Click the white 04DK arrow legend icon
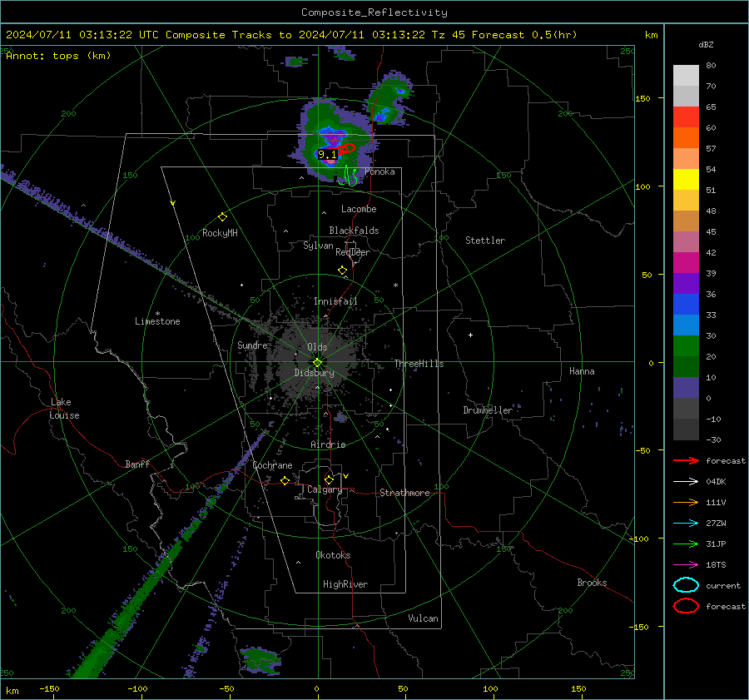Screen dimensions: 749x700 (x=686, y=482)
